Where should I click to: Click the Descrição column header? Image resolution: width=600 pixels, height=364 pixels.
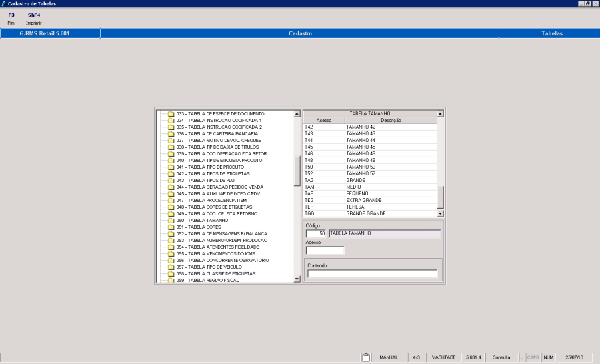pyautogui.click(x=391, y=120)
